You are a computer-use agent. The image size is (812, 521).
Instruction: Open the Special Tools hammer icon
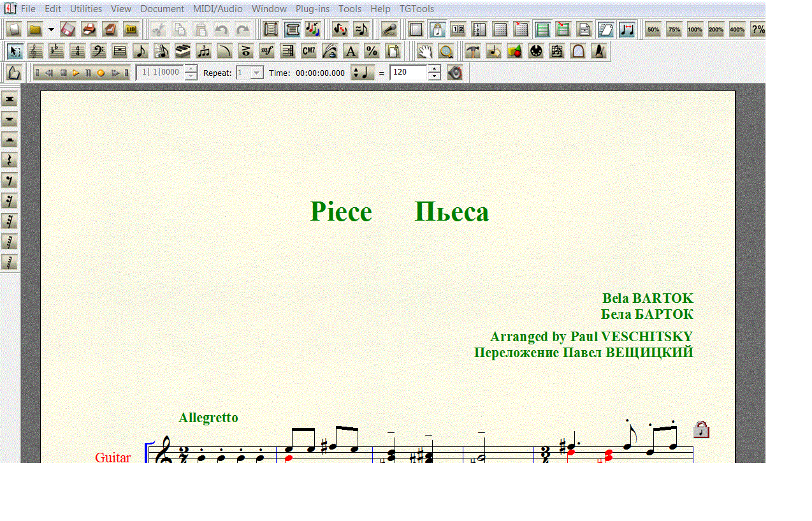pyautogui.click(x=473, y=52)
